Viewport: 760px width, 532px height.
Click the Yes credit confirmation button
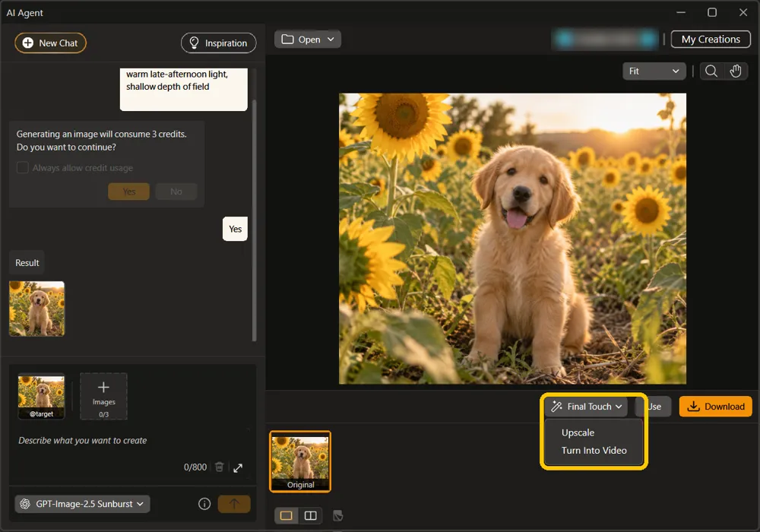(129, 192)
